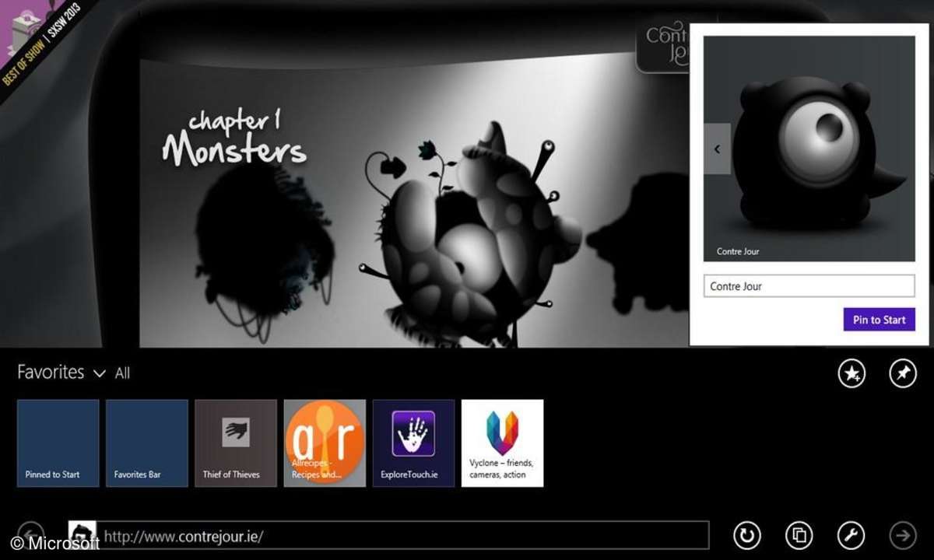Click the Pin site icon
934x560 pixels.
pyautogui.click(x=903, y=374)
